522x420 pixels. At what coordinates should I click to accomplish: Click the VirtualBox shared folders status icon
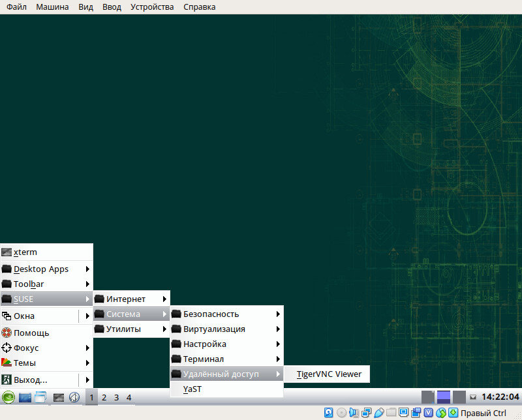391,412
